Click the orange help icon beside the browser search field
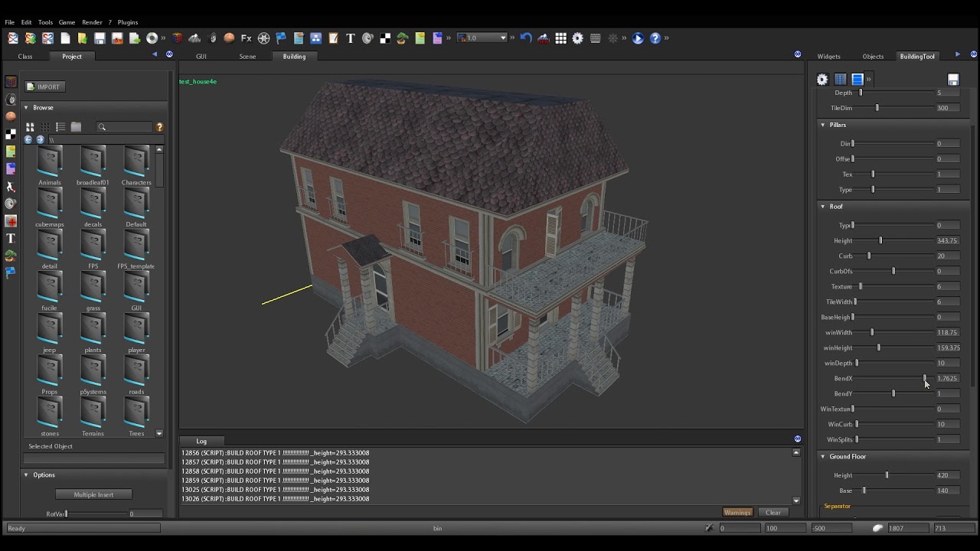This screenshot has width=980, height=551. pyautogui.click(x=159, y=127)
